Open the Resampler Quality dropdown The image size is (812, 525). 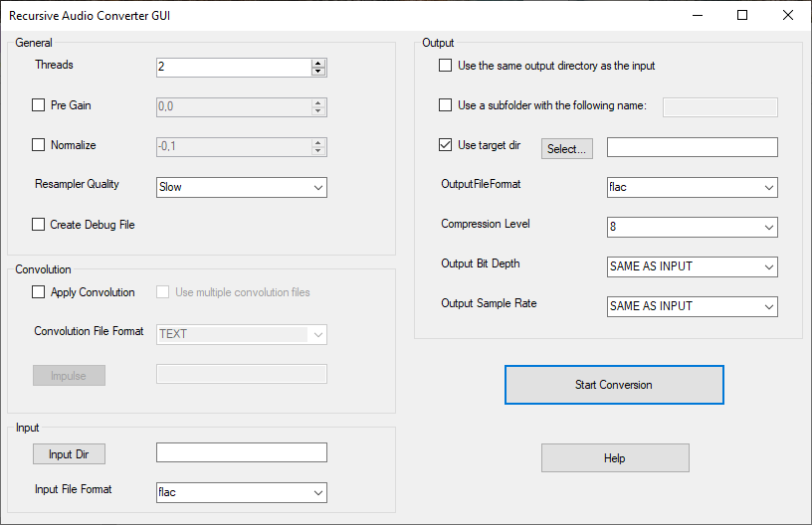coord(242,187)
